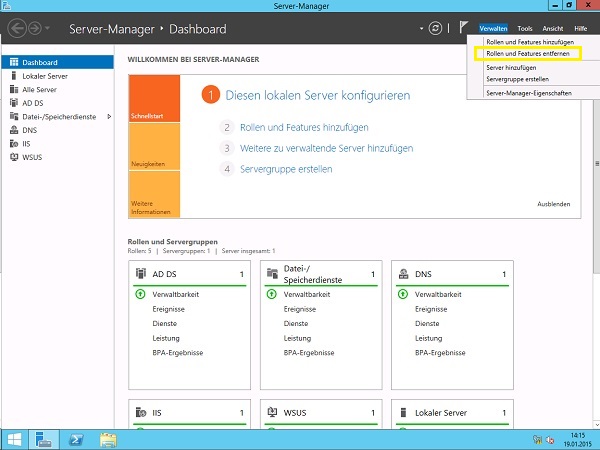Image resolution: width=600 pixels, height=450 pixels.
Task: Click the IIS icon in sidebar
Action: (x=14, y=143)
